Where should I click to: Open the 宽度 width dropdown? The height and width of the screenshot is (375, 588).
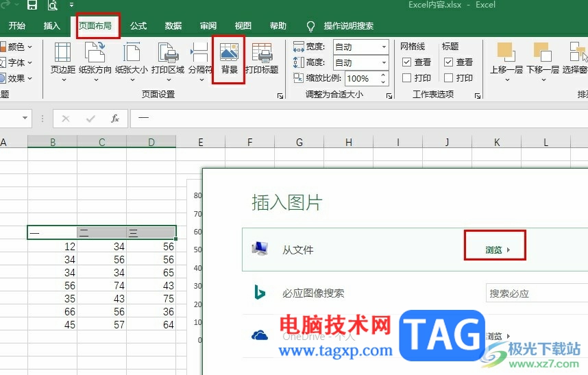click(x=384, y=47)
